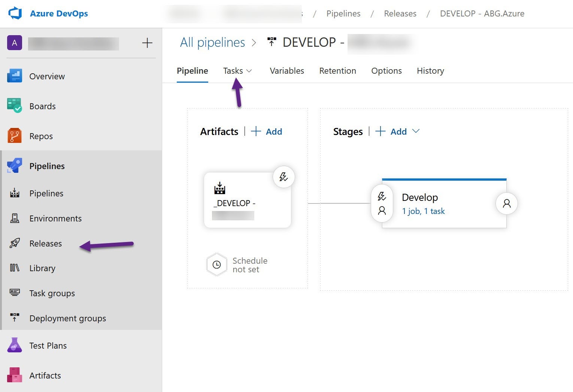Screen dimensions: 573x392
Task: Collapse the Pipelines sidebar group
Action: click(x=47, y=166)
